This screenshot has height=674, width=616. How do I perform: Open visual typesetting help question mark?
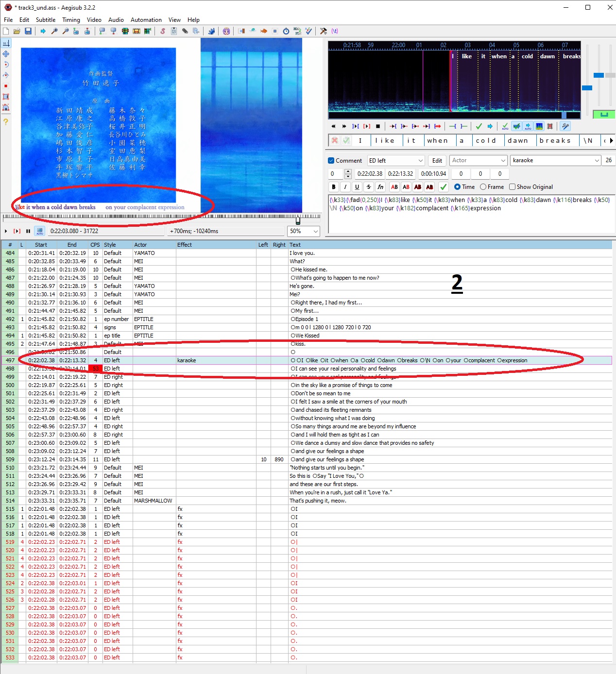click(x=6, y=121)
